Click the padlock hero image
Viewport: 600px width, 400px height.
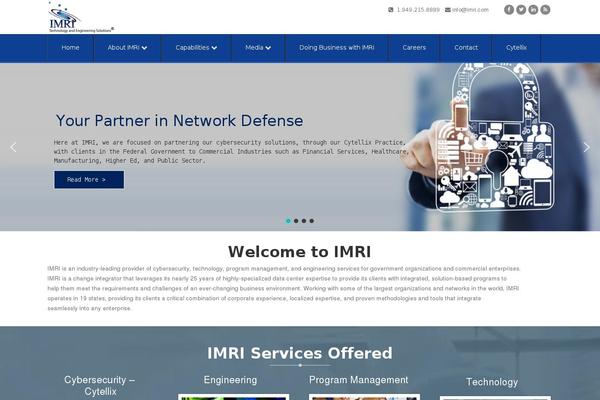tap(496, 138)
